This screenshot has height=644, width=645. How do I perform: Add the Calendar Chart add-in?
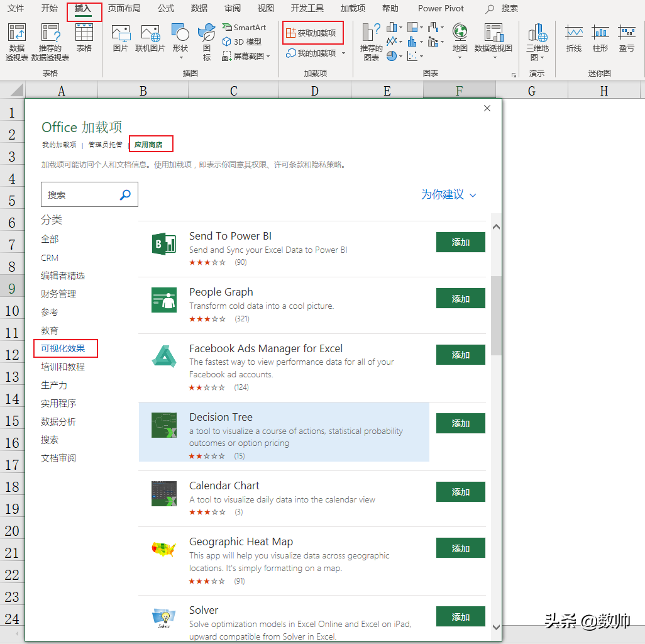460,492
